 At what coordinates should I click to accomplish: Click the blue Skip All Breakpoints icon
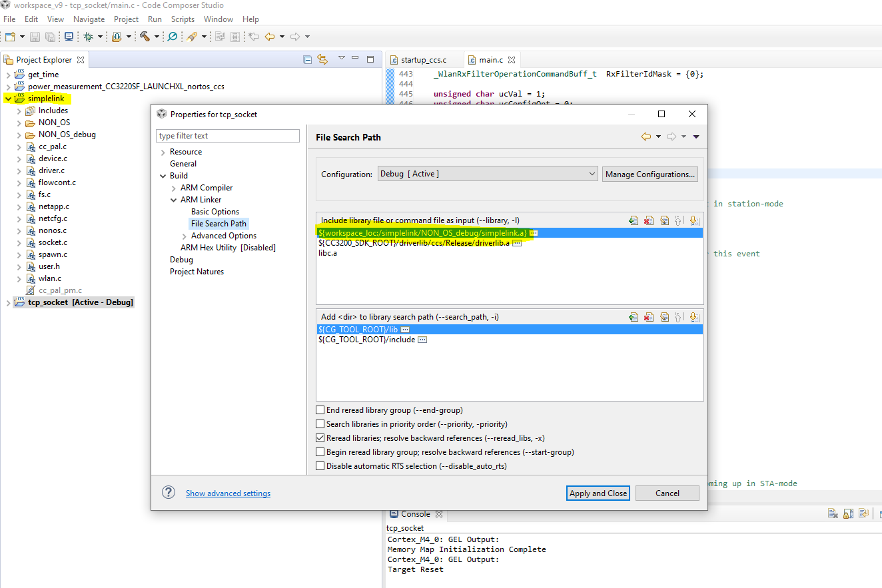173,37
